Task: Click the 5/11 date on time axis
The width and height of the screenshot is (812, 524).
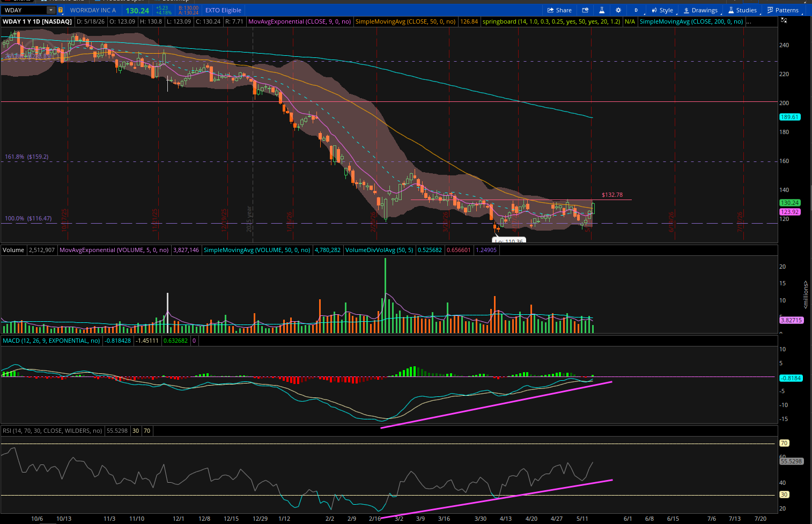Action: (x=582, y=519)
